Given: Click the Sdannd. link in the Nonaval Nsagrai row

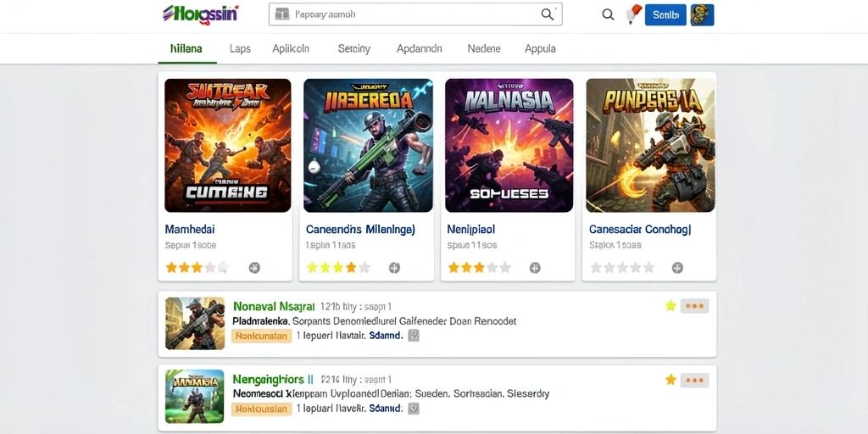Looking at the screenshot, I should pos(386,336).
